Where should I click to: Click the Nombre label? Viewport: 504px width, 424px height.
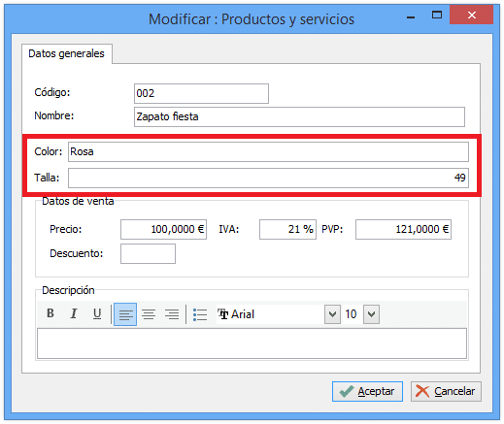54,115
